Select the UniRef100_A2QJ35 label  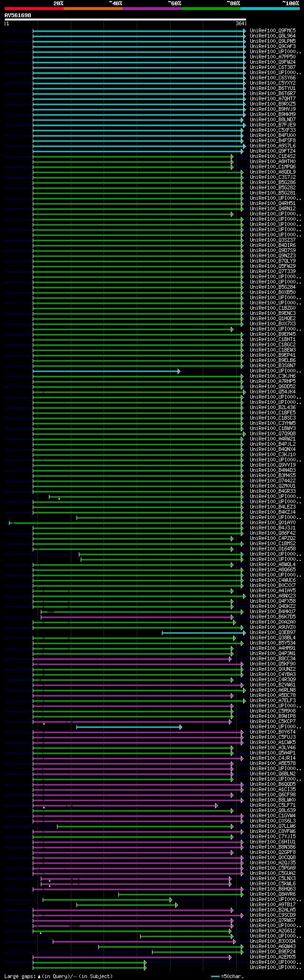coord(273,862)
